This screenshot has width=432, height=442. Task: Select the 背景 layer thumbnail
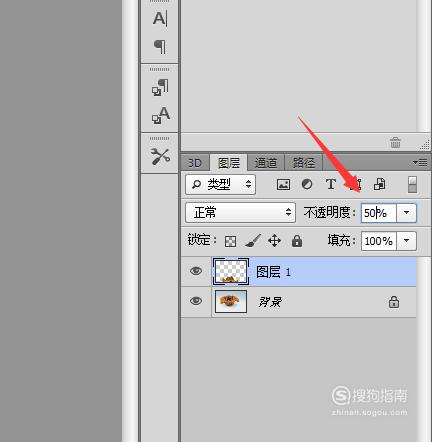coord(231,301)
